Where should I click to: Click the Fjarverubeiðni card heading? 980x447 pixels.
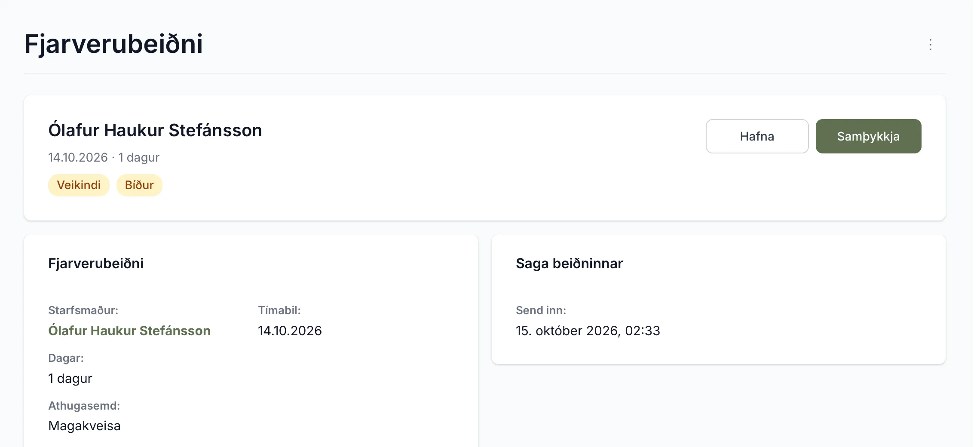coord(96,263)
